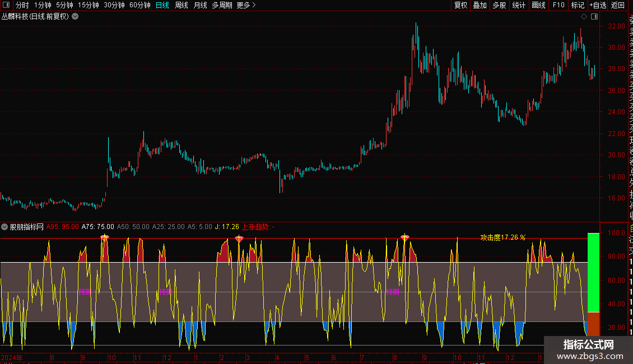
Task: Switch to the 月线 monthly chart
Action: pyautogui.click(x=200, y=5)
